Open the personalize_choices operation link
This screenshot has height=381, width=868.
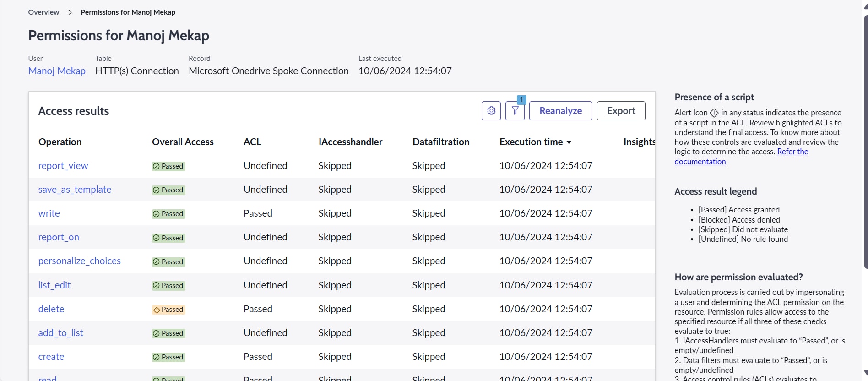pyautogui.click(x=80, y=261)
